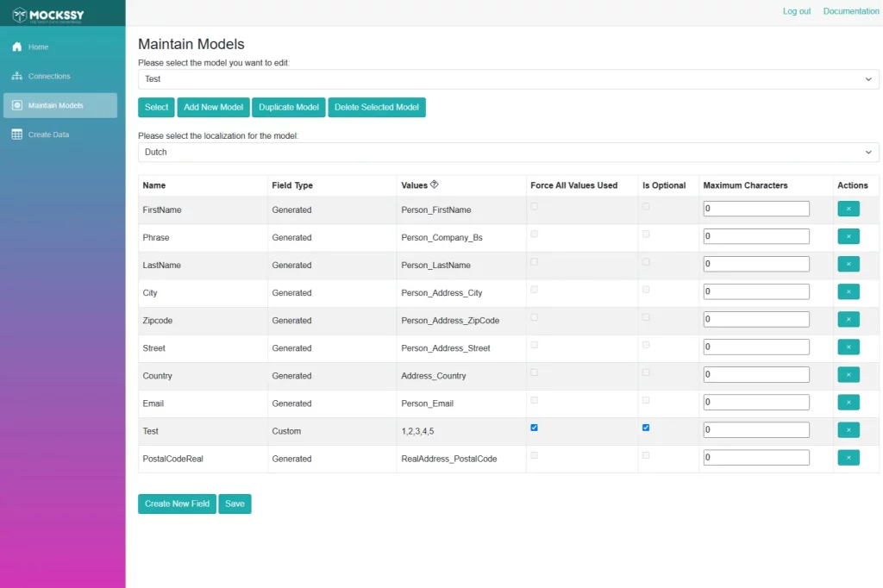Image resolution: width=883 pixels, height=588 pixels.
Task: Go to Home in the sidebar
Action: click(60, 47)
